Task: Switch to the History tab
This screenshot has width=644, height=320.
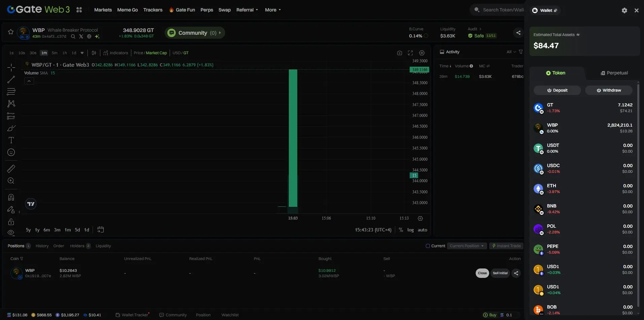Action: 42,246
